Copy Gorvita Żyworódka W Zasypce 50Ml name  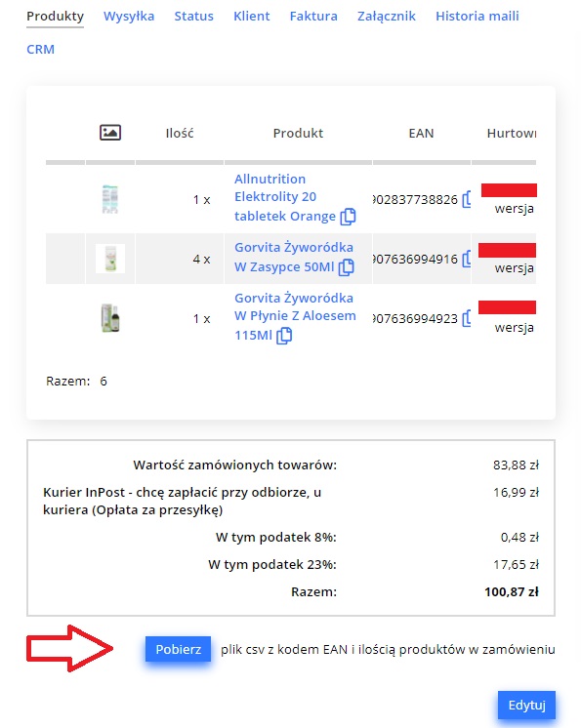(x=346, y=267)
